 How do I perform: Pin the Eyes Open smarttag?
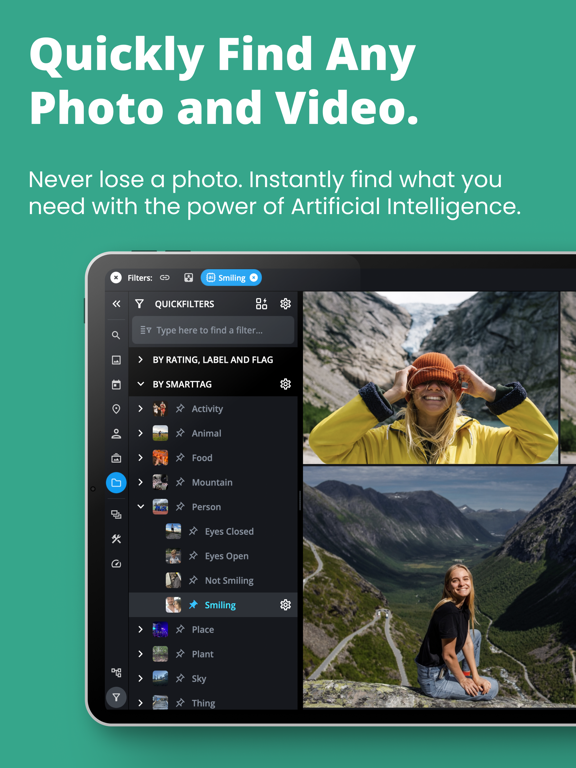click(x=193, y=555)
